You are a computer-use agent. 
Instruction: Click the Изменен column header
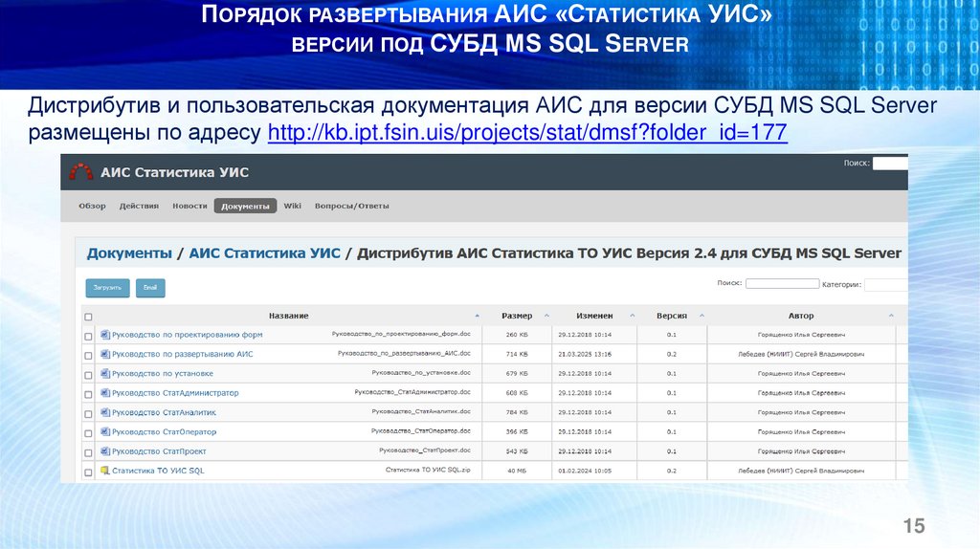click(x=594, y=316)
